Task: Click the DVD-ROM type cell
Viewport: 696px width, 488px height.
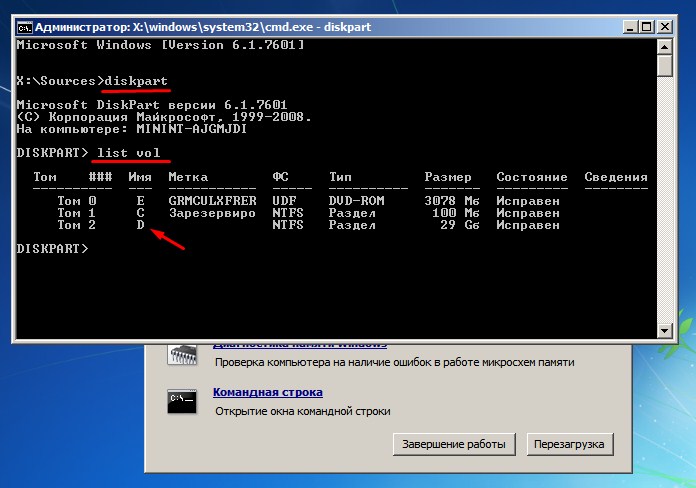Action: (356, 201)
